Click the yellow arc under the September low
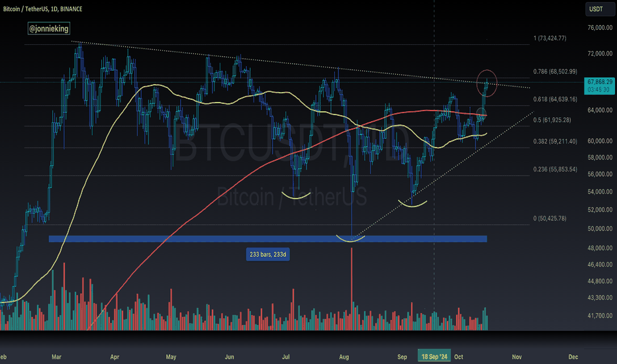This screenshot has width=617, height=364. 412,204
